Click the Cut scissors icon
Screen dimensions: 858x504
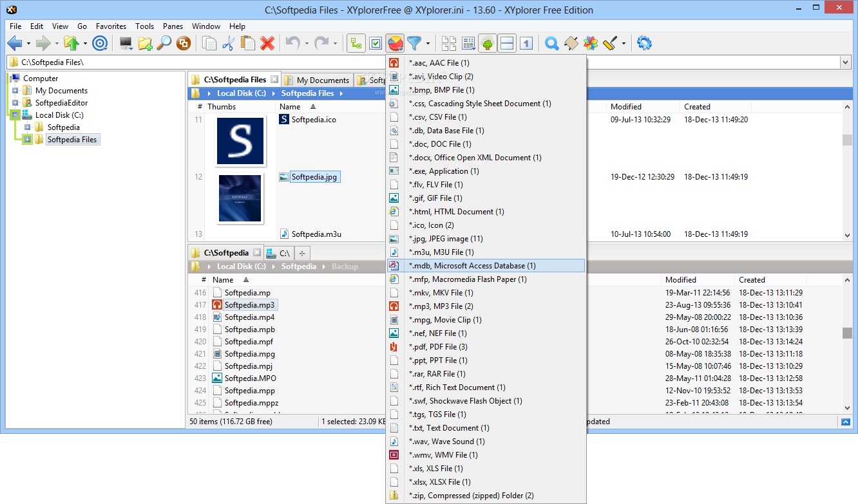click(x=228, y=43)
